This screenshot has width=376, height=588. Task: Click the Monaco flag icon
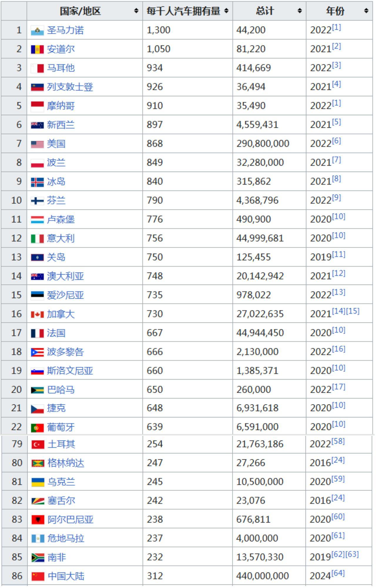click(x=37, y=106)
